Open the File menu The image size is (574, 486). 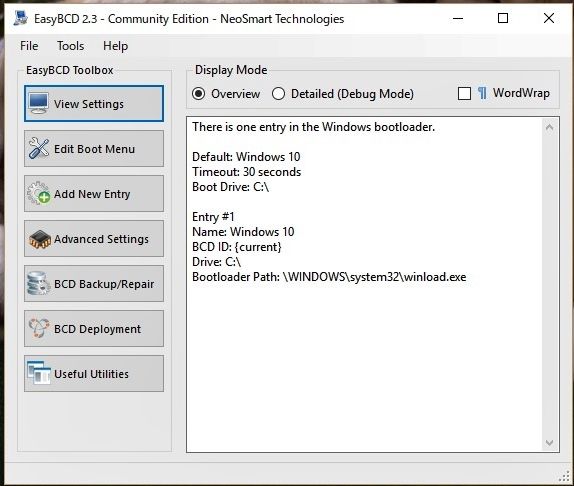click(29, 46)
